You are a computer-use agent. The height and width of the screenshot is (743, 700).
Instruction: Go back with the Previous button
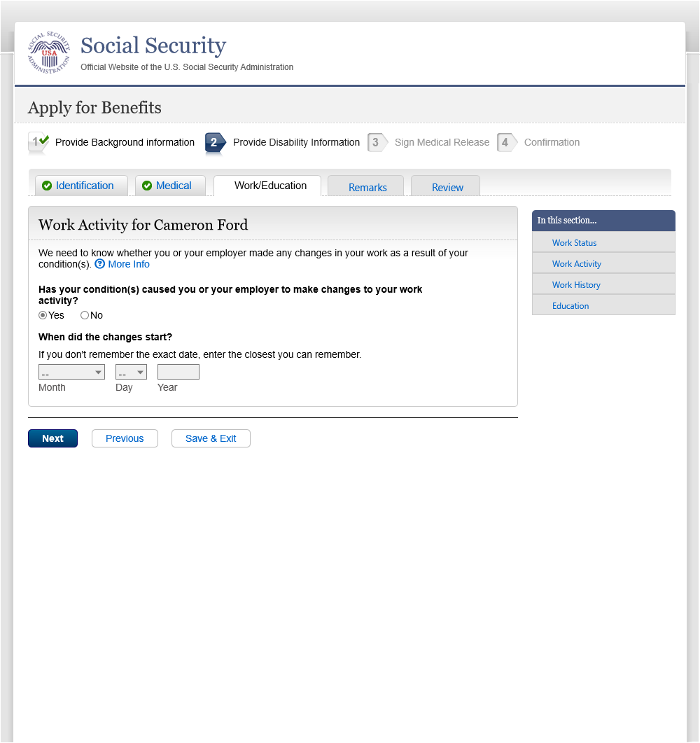125,438
